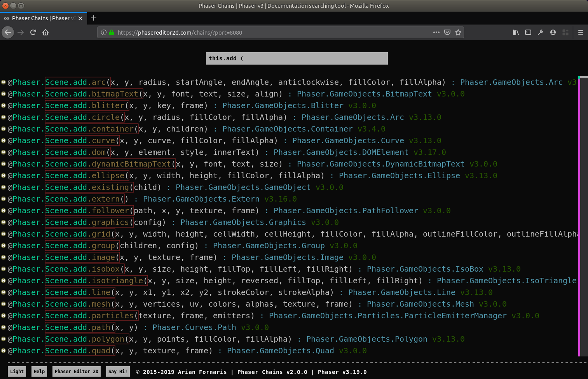
Task: Select the Phaser Chains browser tab
Action: [43, 18]
